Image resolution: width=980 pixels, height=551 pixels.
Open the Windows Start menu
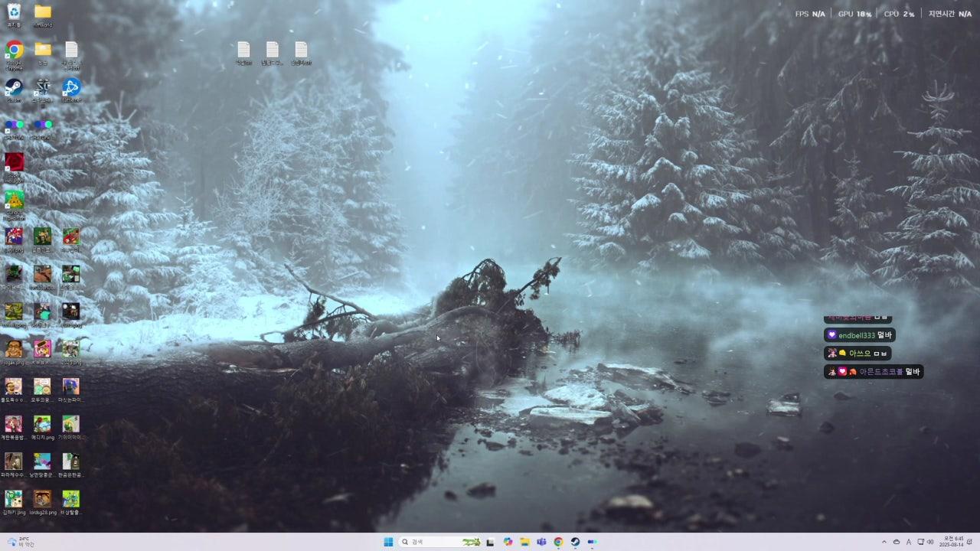[388, 542]
